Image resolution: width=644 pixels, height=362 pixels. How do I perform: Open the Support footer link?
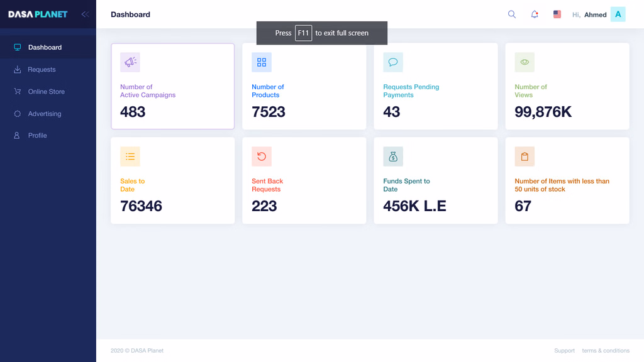[564, 351]
